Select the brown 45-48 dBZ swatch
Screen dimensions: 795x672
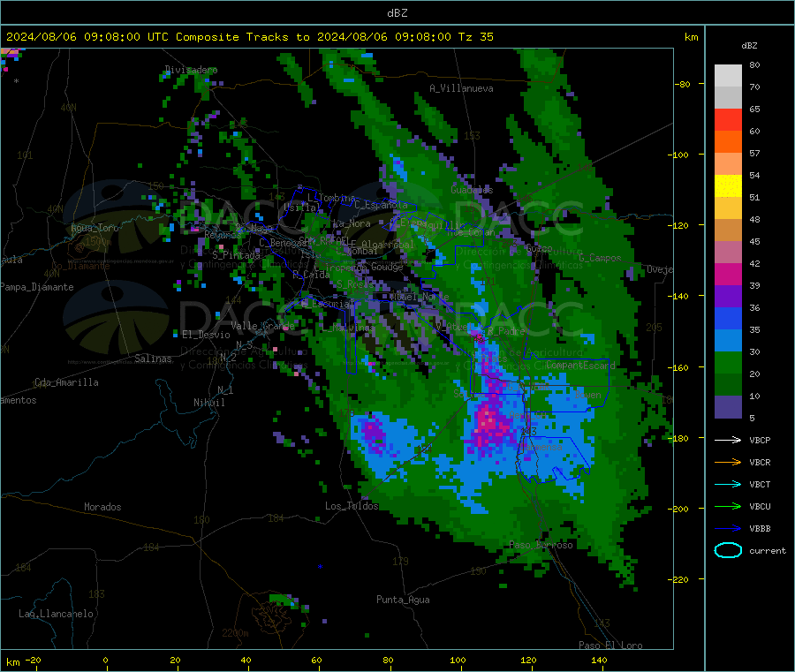coord(728,230)
